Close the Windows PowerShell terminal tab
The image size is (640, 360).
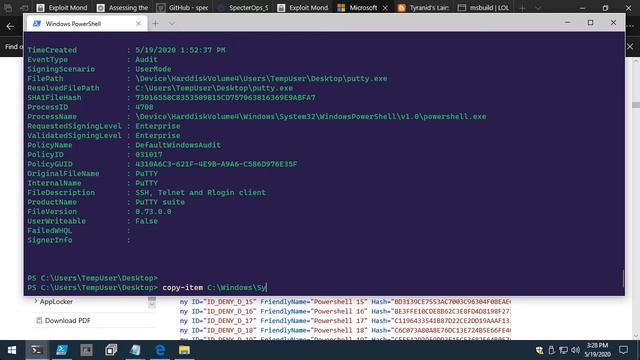click(138, 24)
